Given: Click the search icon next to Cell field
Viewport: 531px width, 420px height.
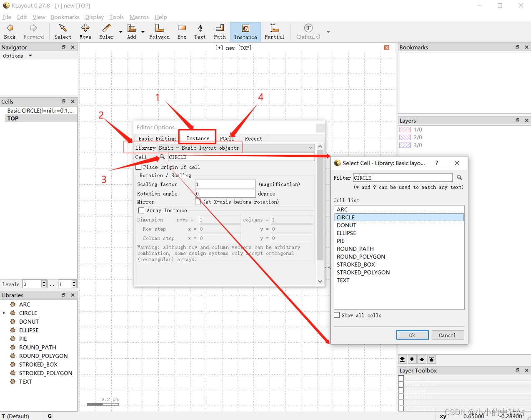Looking at the screenshot, I should pyautogui.click(x=162, y=157).
